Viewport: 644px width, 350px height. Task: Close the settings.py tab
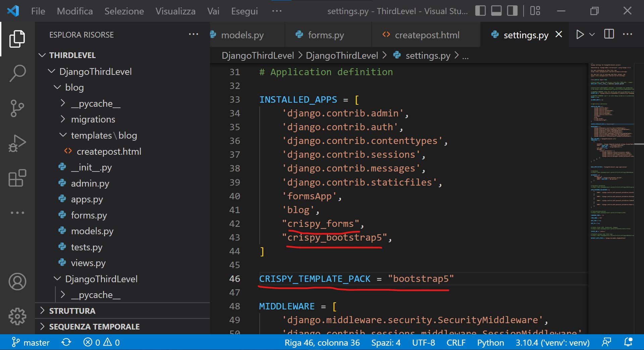click(x=558, y=34)
